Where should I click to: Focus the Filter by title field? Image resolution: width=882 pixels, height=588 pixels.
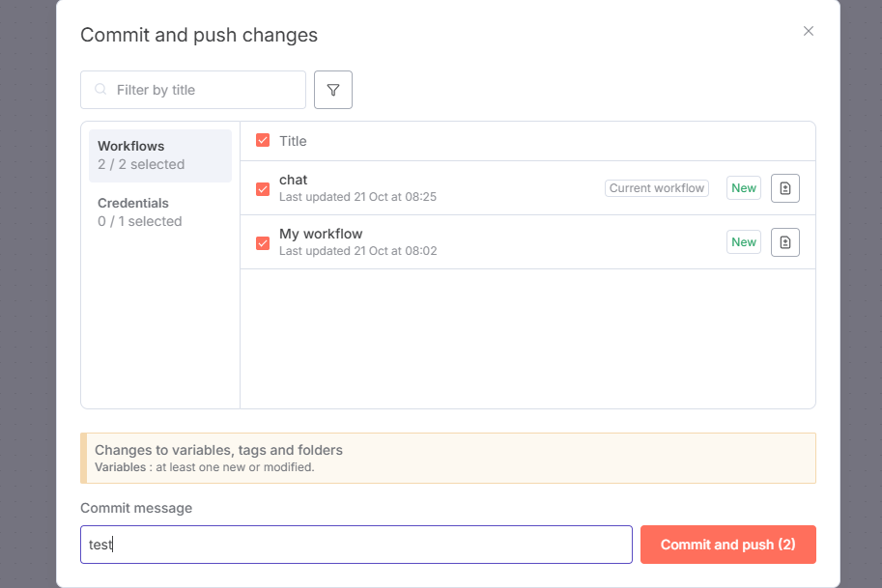tap(203, 90)
